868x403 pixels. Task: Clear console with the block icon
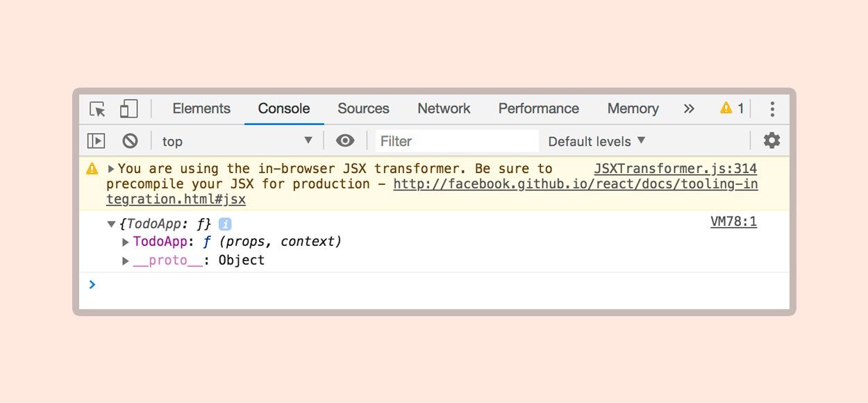coord(130,141)
